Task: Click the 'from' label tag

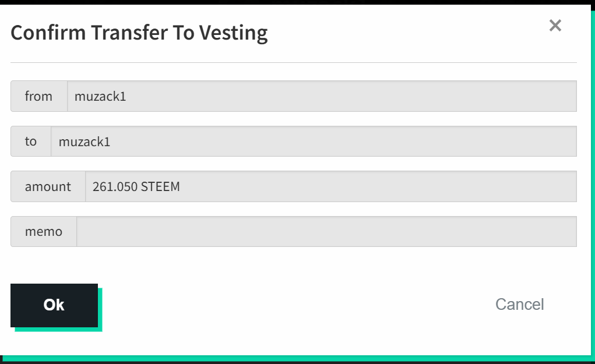Action: 38,96
